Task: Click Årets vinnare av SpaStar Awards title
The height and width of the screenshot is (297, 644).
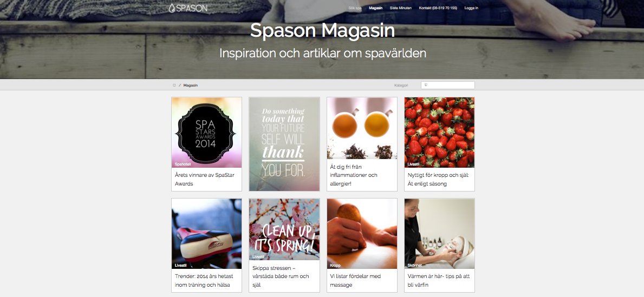Action: pos(205,179)
